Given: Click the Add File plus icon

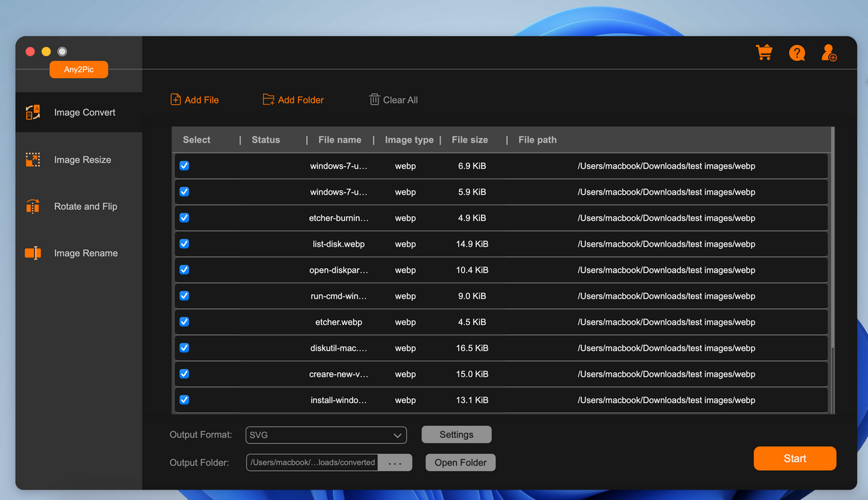Looking at the screenshot, I should pos(176,100).
